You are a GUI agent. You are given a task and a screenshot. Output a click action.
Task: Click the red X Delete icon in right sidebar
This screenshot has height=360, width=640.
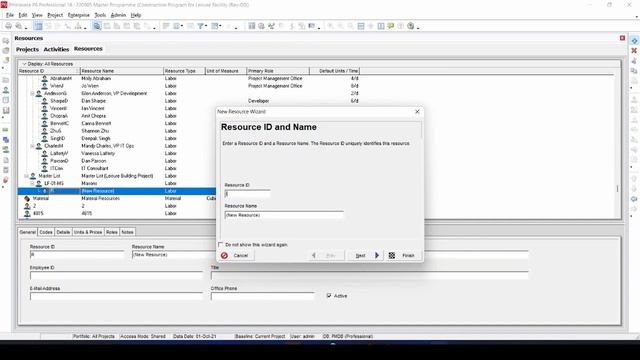pos(634,51)
